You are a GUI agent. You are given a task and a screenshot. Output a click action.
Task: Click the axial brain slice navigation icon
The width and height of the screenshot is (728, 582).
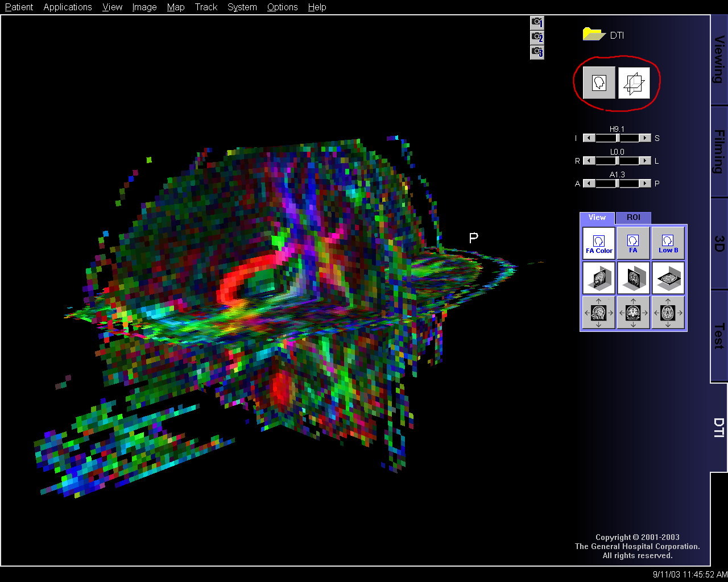point(668,313)
